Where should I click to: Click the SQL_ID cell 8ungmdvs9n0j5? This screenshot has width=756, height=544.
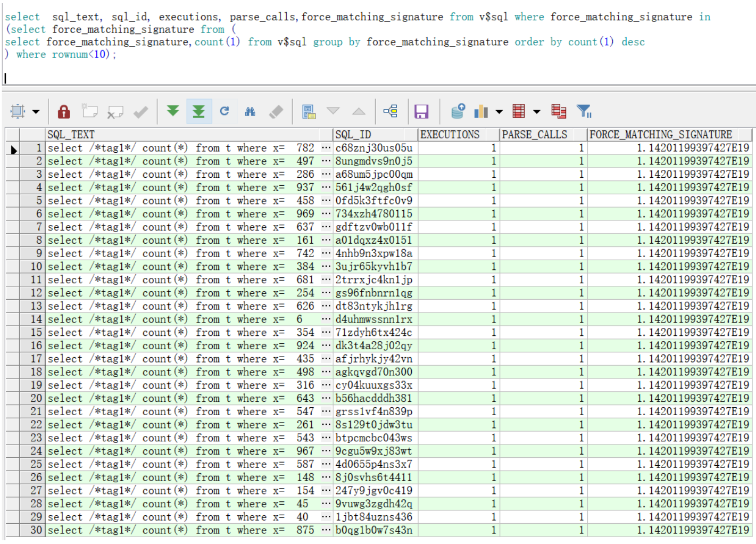point(376,161)
